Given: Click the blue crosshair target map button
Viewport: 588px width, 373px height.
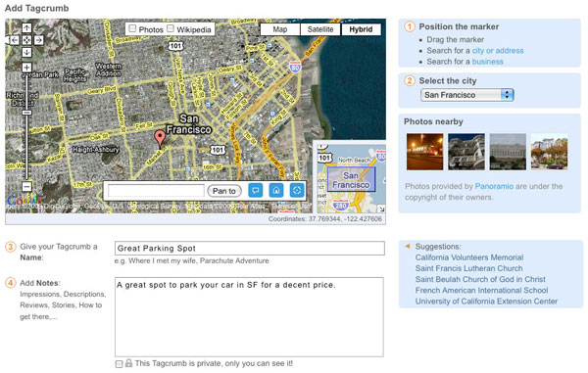Looking at the screenshot, I should (297, 191).
